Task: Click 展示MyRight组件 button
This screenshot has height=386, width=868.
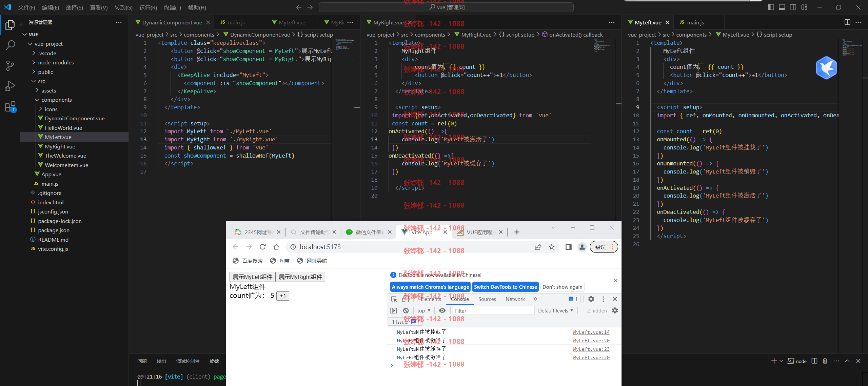Action: pyautogui.click(x=300, y=277)
